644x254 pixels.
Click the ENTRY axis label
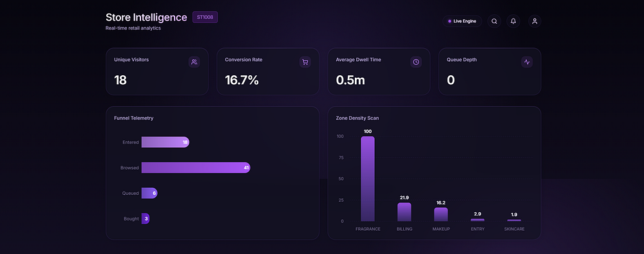click(x=478, y=229)
